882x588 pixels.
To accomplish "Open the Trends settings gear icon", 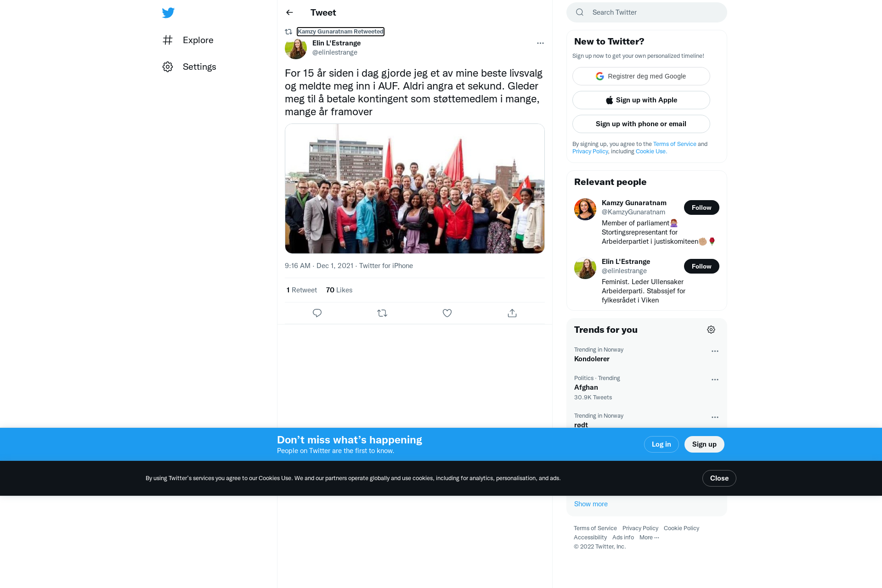I will [711, 330].
